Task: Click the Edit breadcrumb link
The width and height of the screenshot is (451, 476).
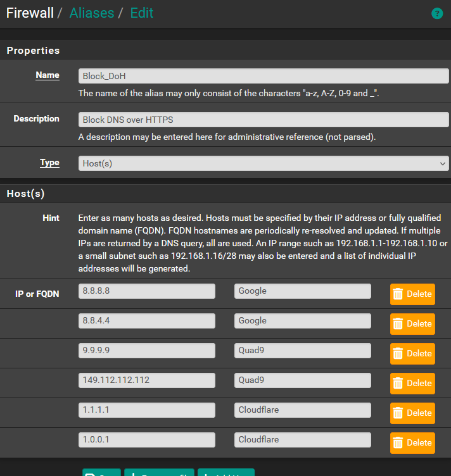Action: 142,13
